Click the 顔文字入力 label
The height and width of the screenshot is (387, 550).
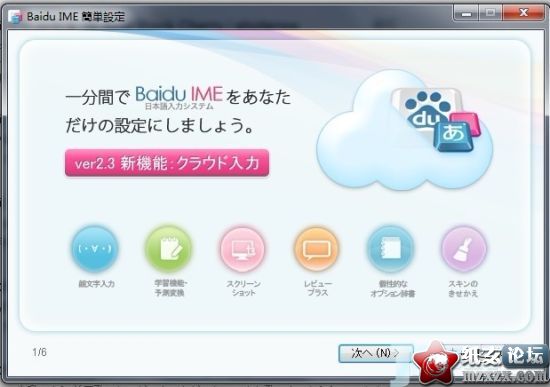click(x=96, y=284)
